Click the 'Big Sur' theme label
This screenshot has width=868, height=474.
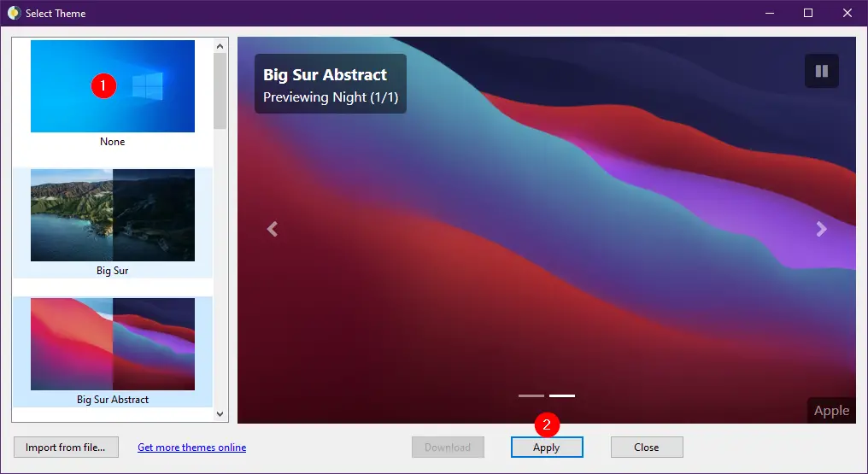[x=113, y=271]
